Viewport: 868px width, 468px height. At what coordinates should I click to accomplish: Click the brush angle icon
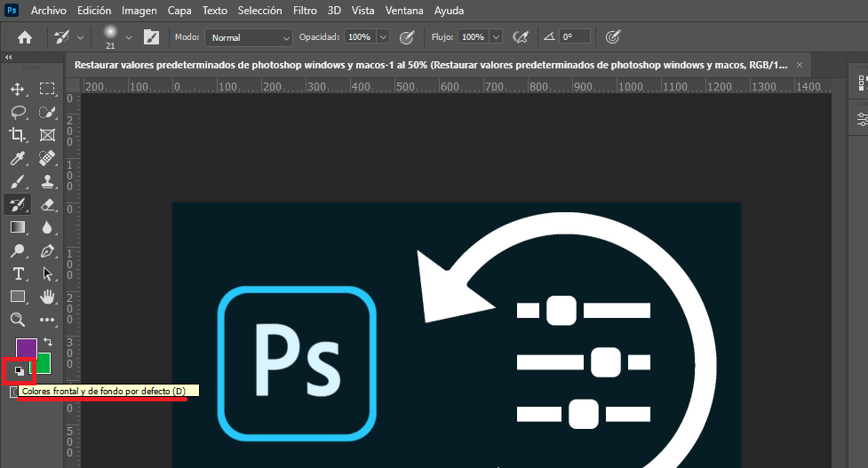pyautogui.click(x=549, y=36)
